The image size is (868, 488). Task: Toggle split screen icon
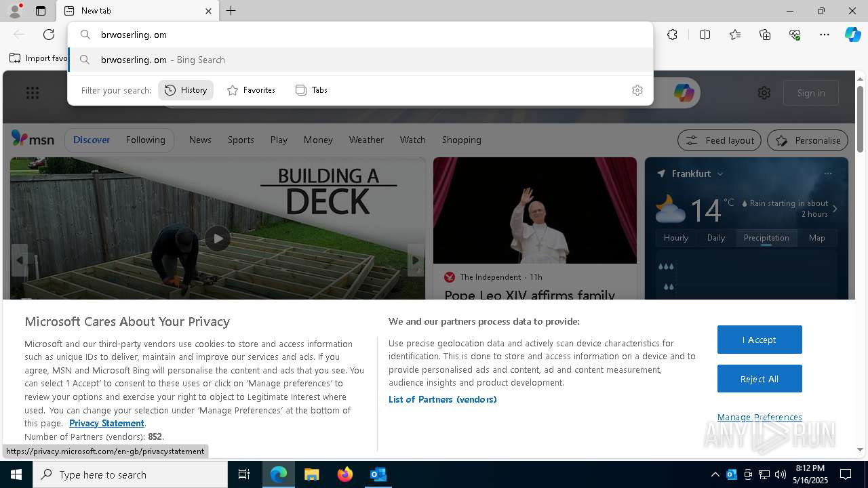[x=705, y=35]
